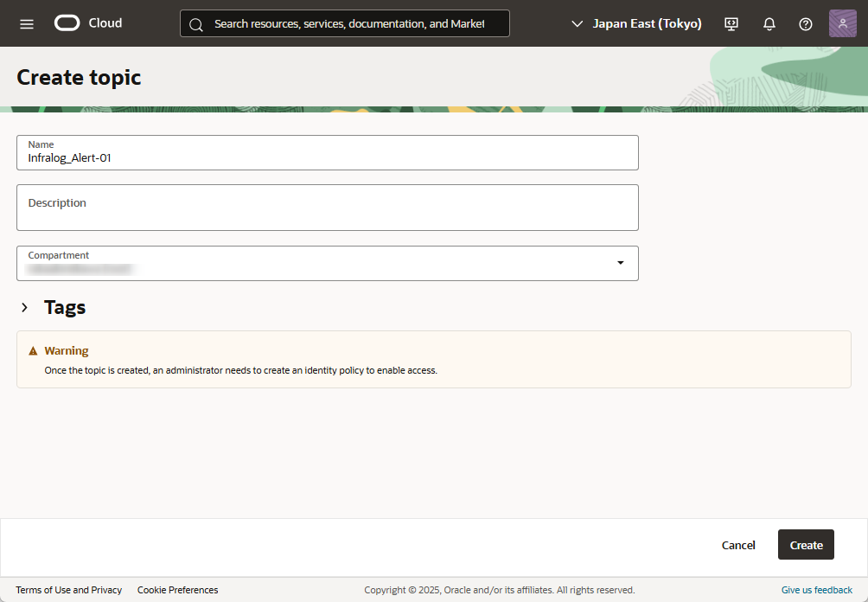This screenshot has width=868, height=602.
Task: Click the identity policy warning message text
Action: [x=241, y=370]
